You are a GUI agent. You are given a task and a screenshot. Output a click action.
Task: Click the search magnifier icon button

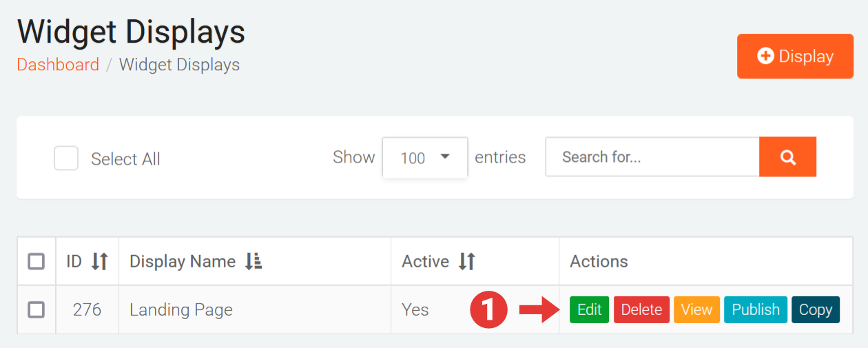point(787,157)
